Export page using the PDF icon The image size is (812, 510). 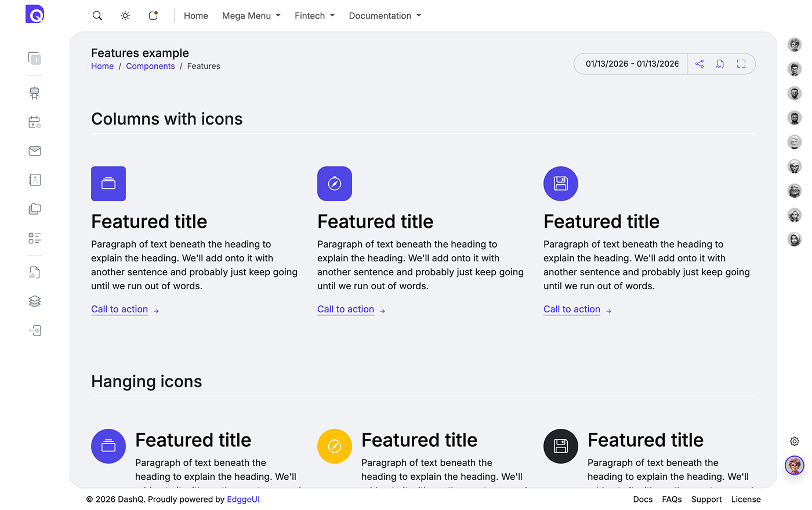pos(720,64)
